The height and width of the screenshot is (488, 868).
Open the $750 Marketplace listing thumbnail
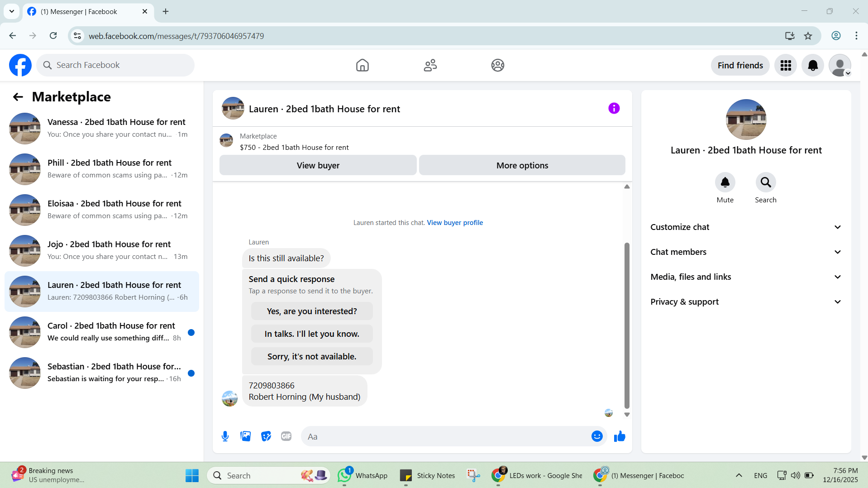226,140
